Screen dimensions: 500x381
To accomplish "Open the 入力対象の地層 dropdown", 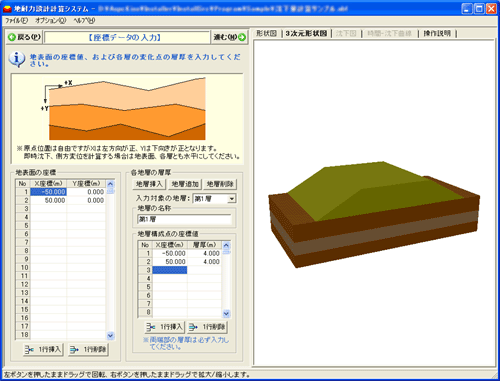I will point(232,199).
